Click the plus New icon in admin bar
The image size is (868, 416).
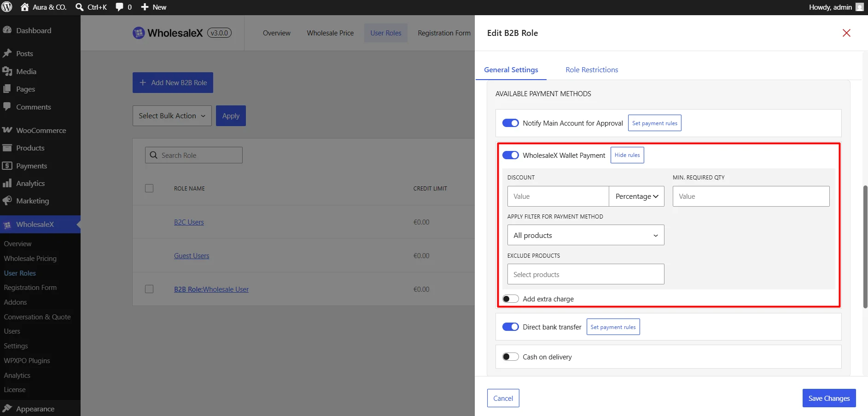[x=145, y=7]
